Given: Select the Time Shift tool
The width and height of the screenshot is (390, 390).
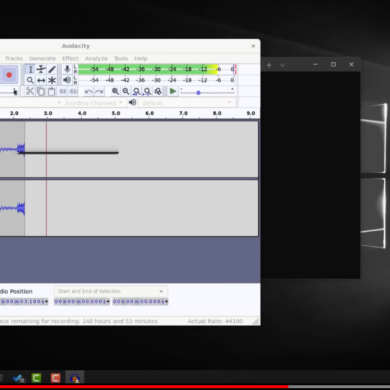Looking at the screenshot, I should point(41,80).
